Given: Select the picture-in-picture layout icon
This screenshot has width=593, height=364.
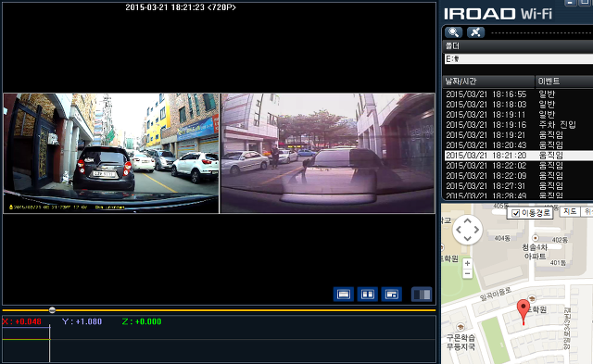Looking at the screenshot, I should (391, 295).
